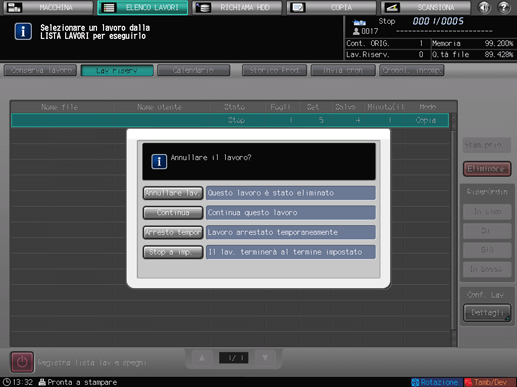The width and height of the screenshot is (517, 387).
Task: Click the Eliminare button
Action: coord(487,169)
